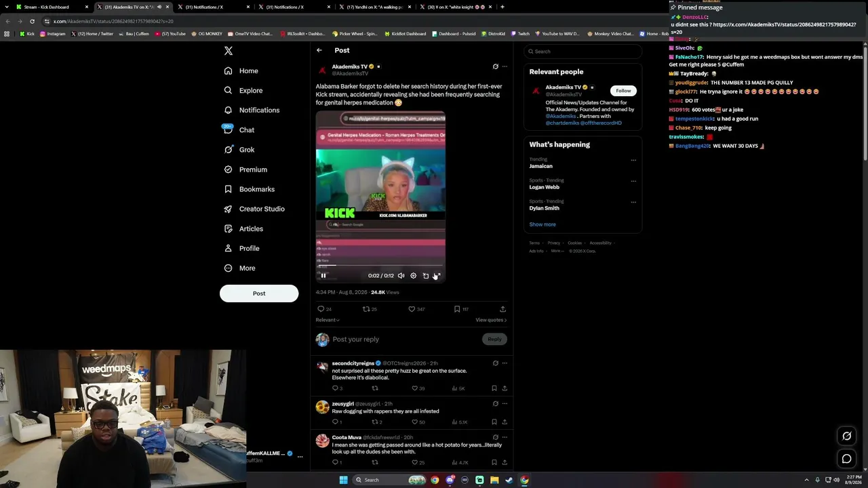Follow Akademiks TV in Relevant people
Viewport: 868px width, 488px height.
(x=623, y=91)
